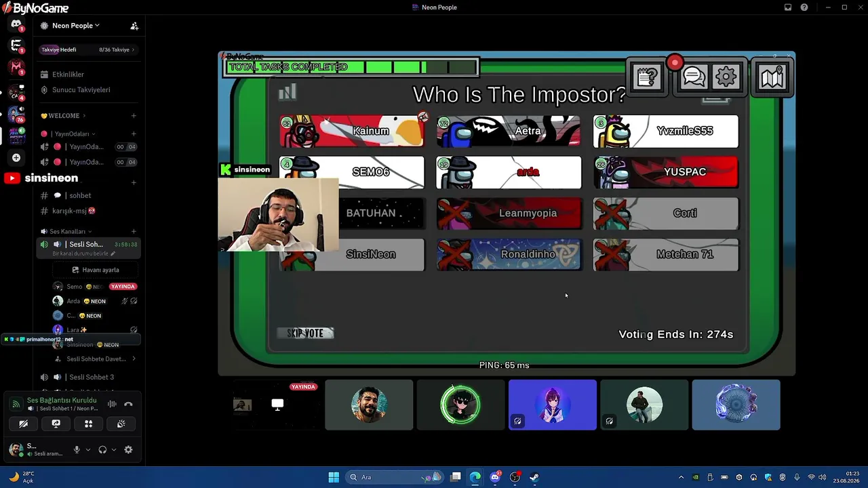Open the Among Us tasks notepad icon
Viewport: 868px width, 488px height.
647,77
